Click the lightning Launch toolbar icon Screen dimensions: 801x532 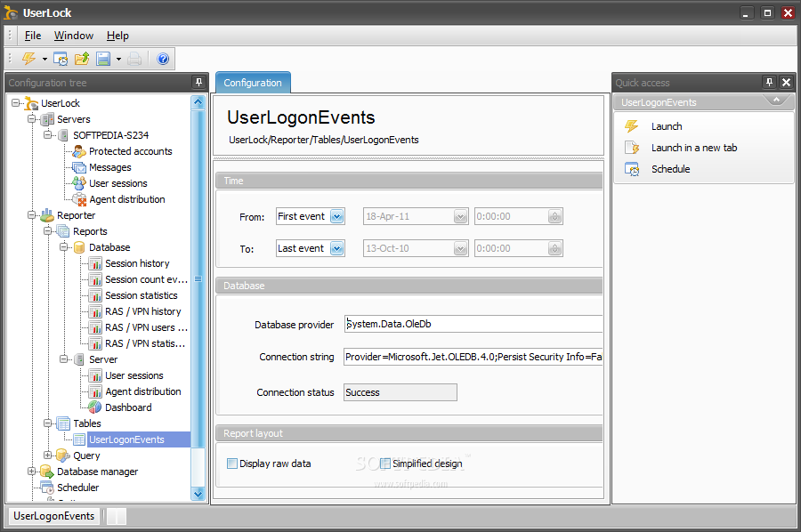coord(29,59)
